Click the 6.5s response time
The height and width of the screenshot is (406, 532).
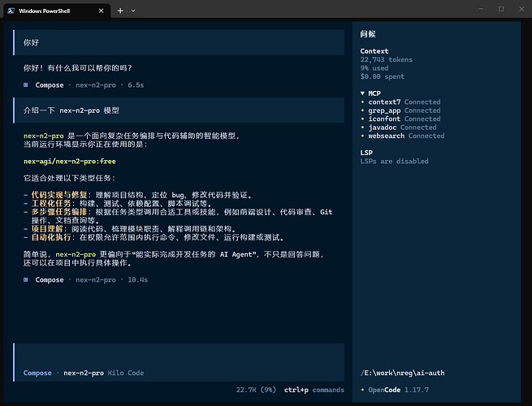136,84
